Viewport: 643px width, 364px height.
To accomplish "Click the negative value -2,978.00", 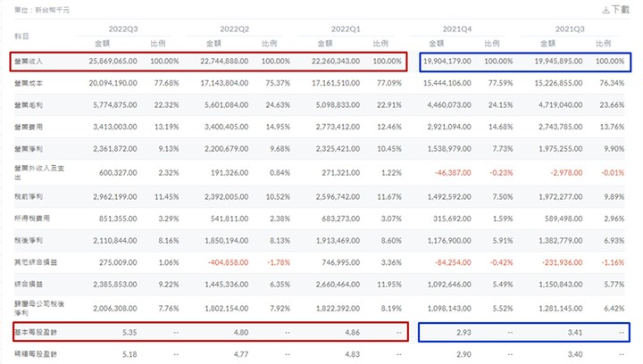I will coord(566,173).
